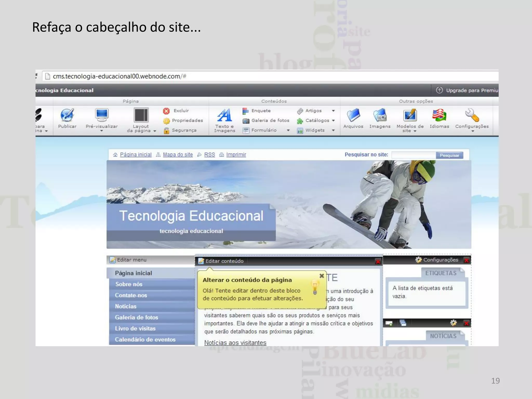Viewport: 532px width, 399px height.
Task: Click the Upgrade para Premium arrow icon
Action: coord(439,90)
